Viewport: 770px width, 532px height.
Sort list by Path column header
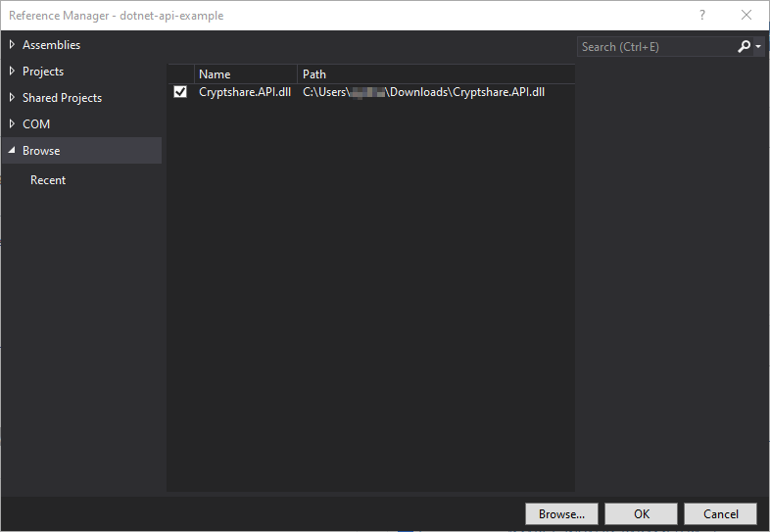[x=435, y=74]
